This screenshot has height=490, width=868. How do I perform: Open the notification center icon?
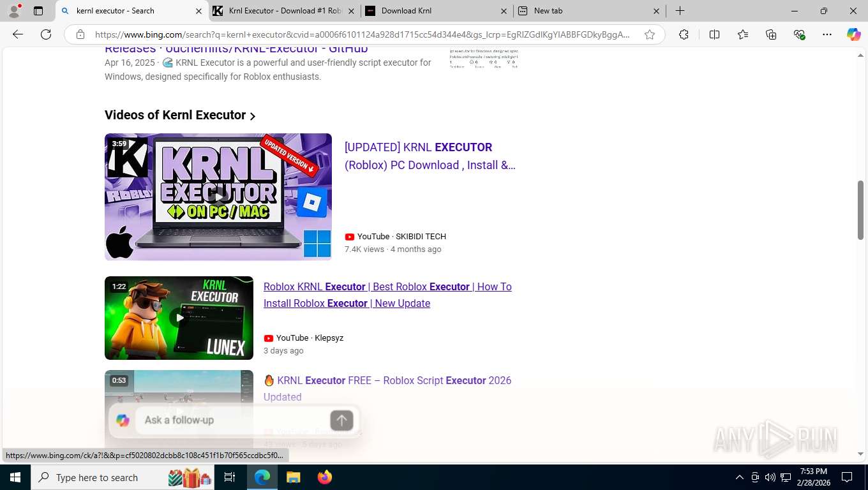[847, 477]
